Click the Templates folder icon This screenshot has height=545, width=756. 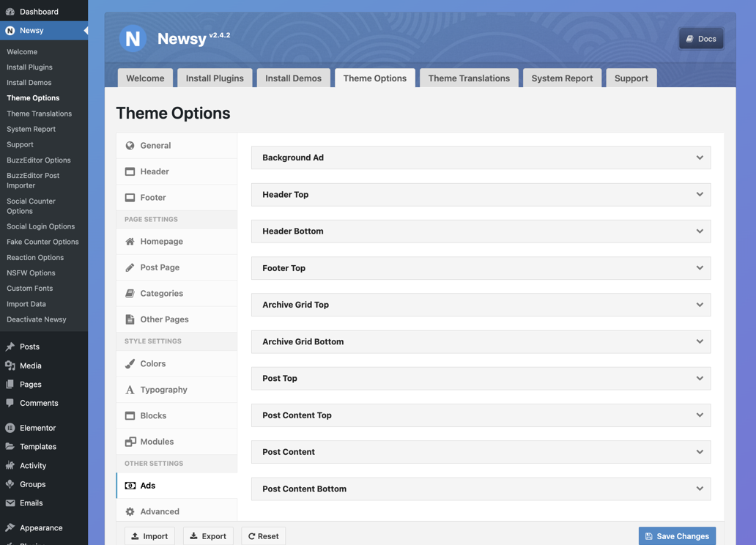click(10, 447)
